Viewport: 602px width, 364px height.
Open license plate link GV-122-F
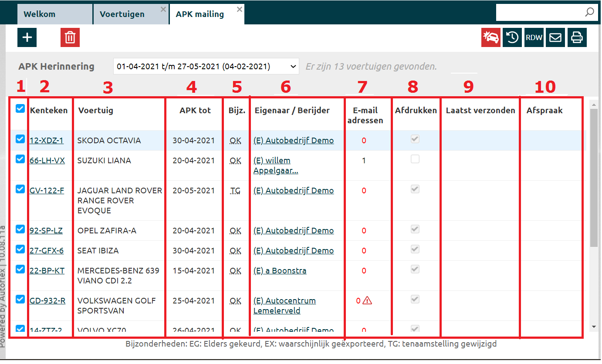47,190
